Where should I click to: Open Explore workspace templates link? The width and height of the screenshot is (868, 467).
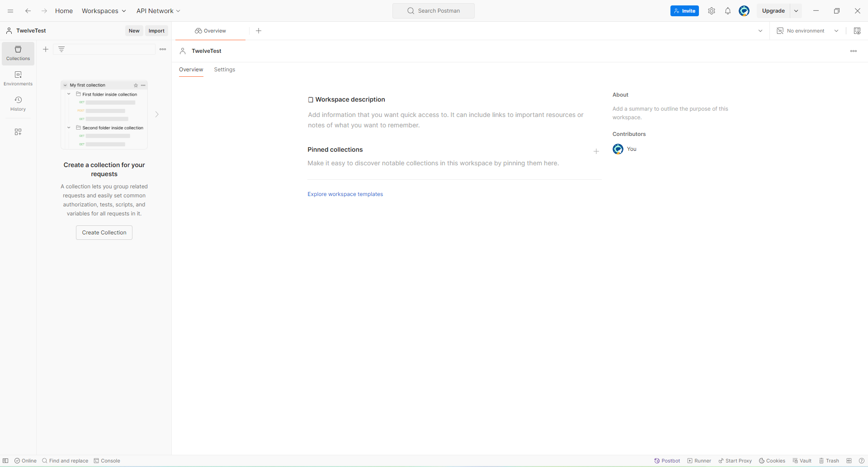[x=345, y=194]
